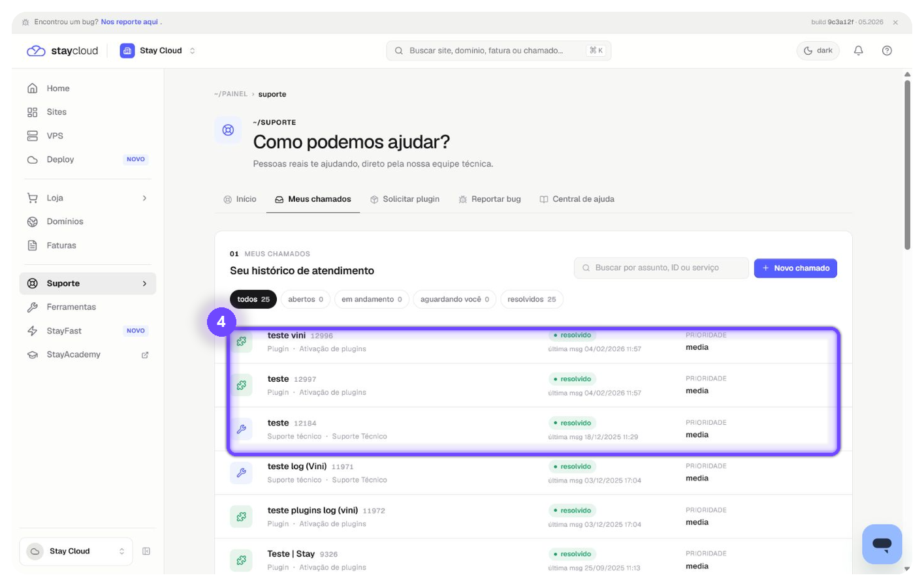Click the wrench icon of ticket 12184
Viewport: 924px width, 586px height.
(242, 429)
